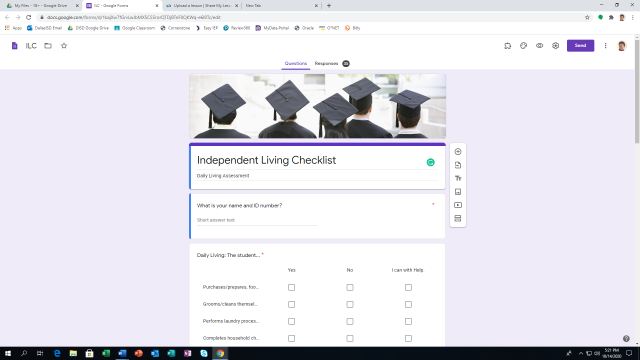The height and width of the screenshot is (360, 640).
Task: Check Yes for Performs laundry row
Action: point(291,322)
